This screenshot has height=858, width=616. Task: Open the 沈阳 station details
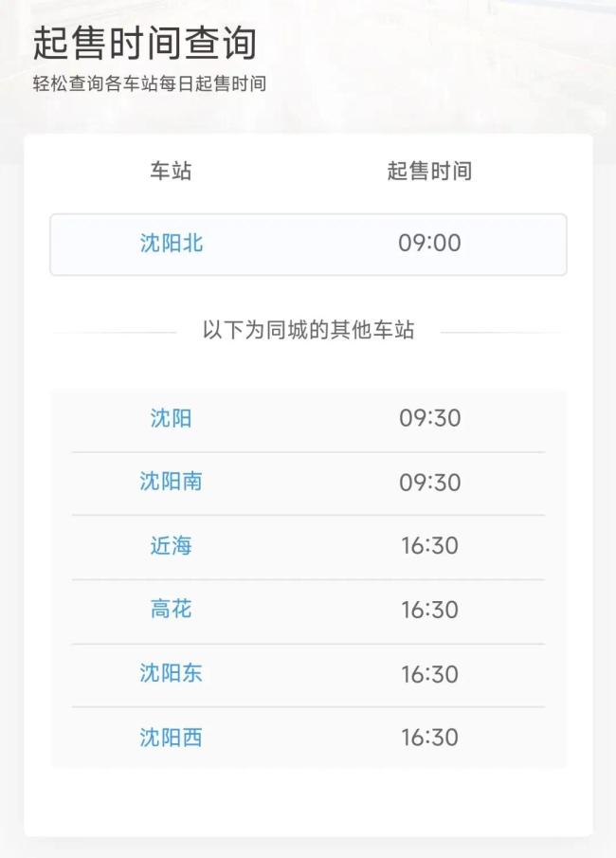[x=169, y=417]
